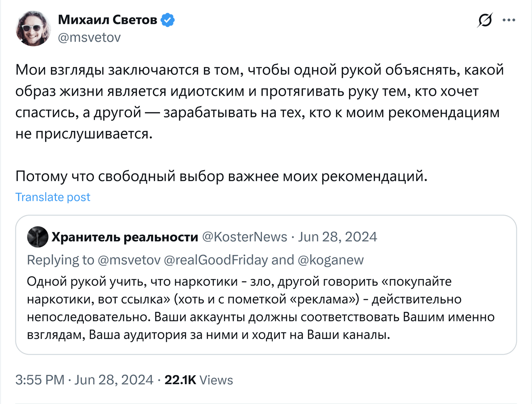This screenshot has width=532, height=404.
Task: Click the @KosterNews handle
Action: (245, 237)
